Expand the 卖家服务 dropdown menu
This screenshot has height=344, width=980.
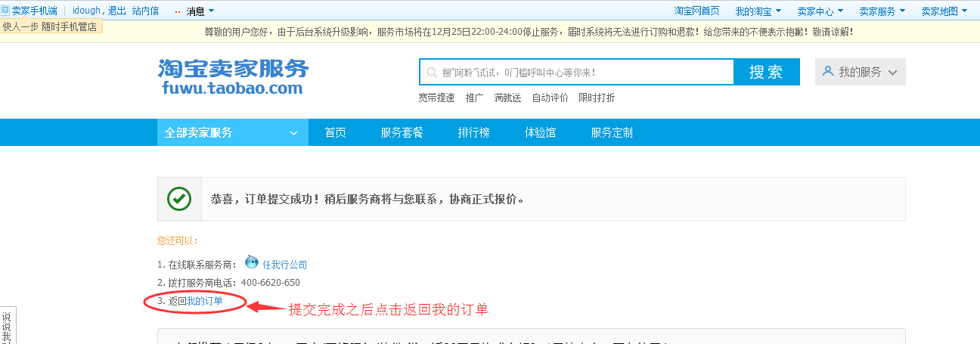tap(882, 11)
